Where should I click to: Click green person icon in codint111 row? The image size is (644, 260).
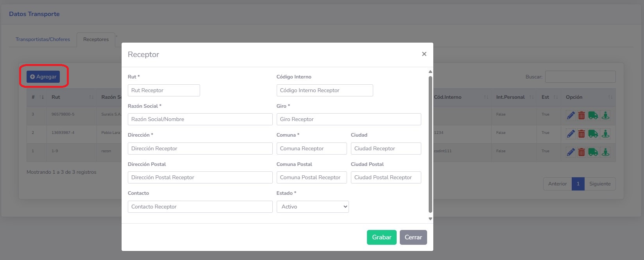(x=605, y=152)
